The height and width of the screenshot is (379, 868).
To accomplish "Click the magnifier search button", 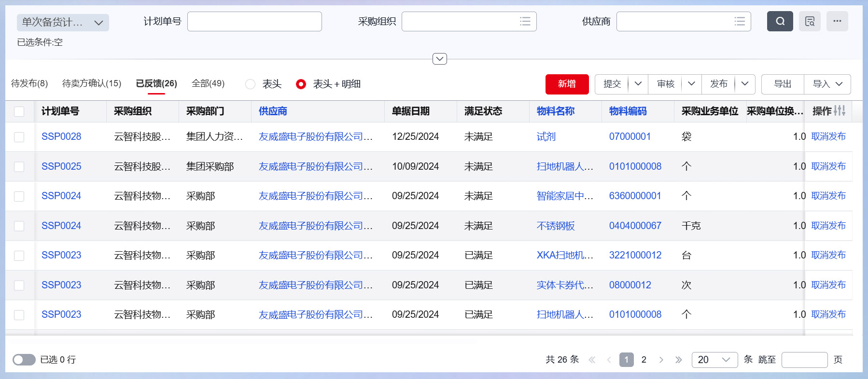I will pyautogui.click(x=780, y=21).
